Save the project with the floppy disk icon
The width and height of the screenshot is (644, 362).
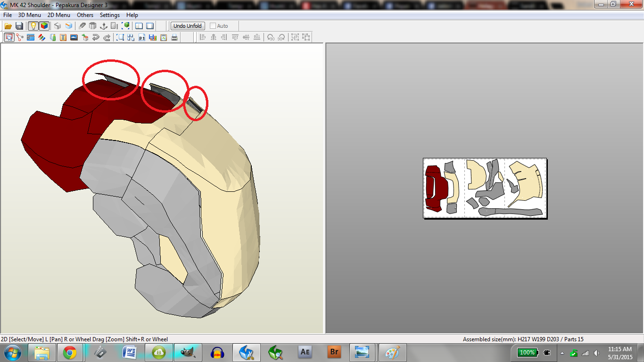pos(19,26)
